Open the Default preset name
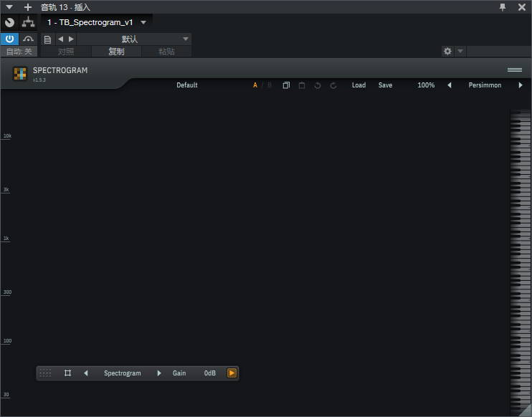The image size is (532, 417). pyautogui.click(x=187, y=85)
